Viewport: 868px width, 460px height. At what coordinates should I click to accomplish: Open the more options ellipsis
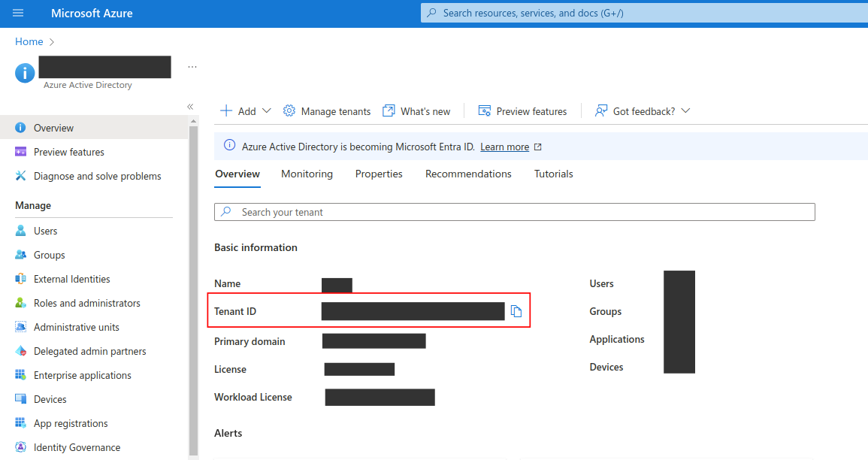click(192, 67)
